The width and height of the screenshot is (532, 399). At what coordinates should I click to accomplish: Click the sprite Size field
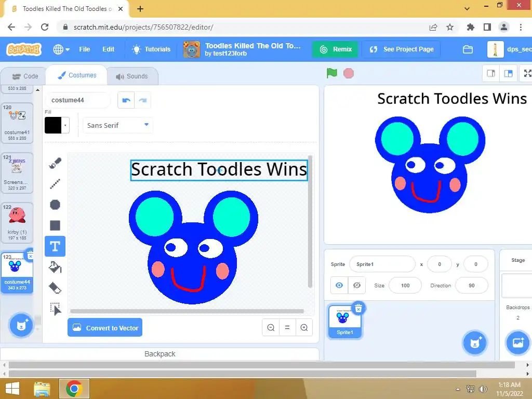[x=405, y=285]
